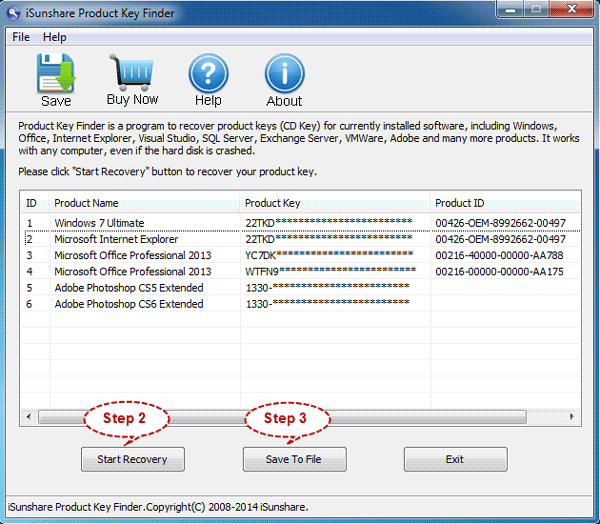Click the ID column header

tap(35, 203)
